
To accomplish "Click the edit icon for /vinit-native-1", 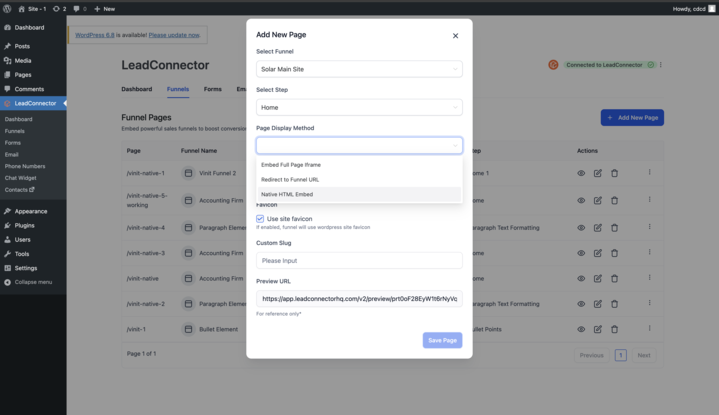I will coord(598,173).
